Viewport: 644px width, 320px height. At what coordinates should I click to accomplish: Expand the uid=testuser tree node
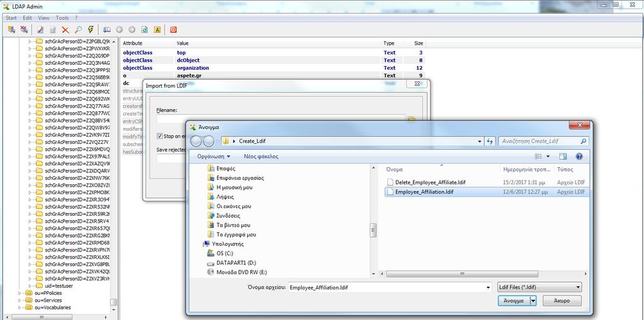[x=30, y=286]
